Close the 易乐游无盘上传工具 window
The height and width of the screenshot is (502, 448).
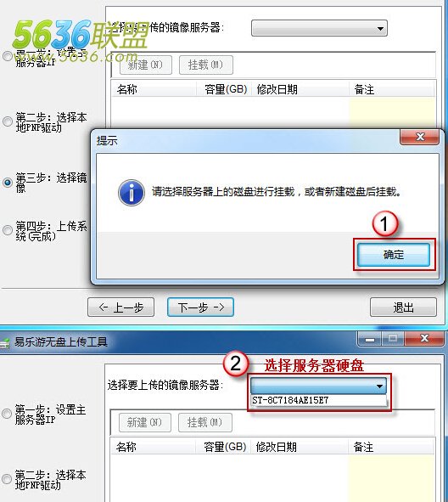click(x=424, y=338)
